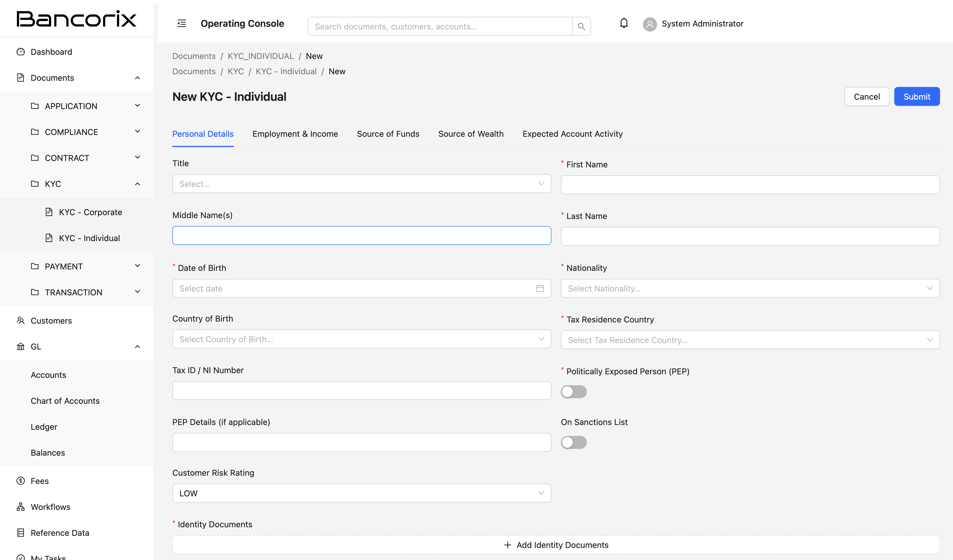
Task: Open KYC - Corporate in sidebar
Action: click(x=90, y=212)
